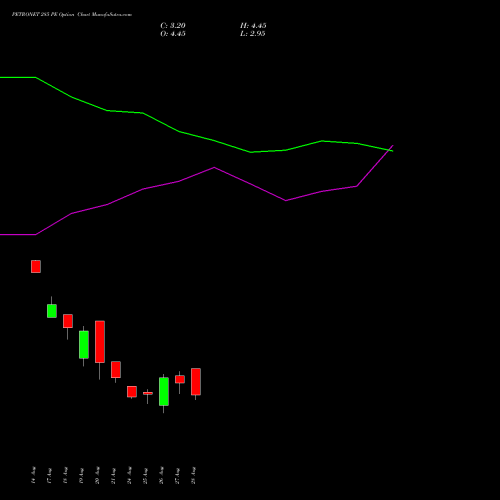Click the green indicator line

pyautogui.click(x=180, y=132)
